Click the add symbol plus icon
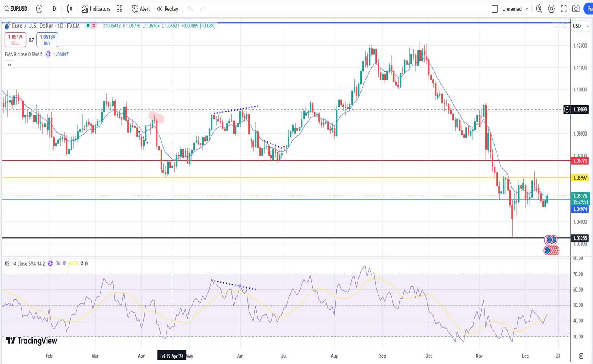 click(x=39, y=9)
